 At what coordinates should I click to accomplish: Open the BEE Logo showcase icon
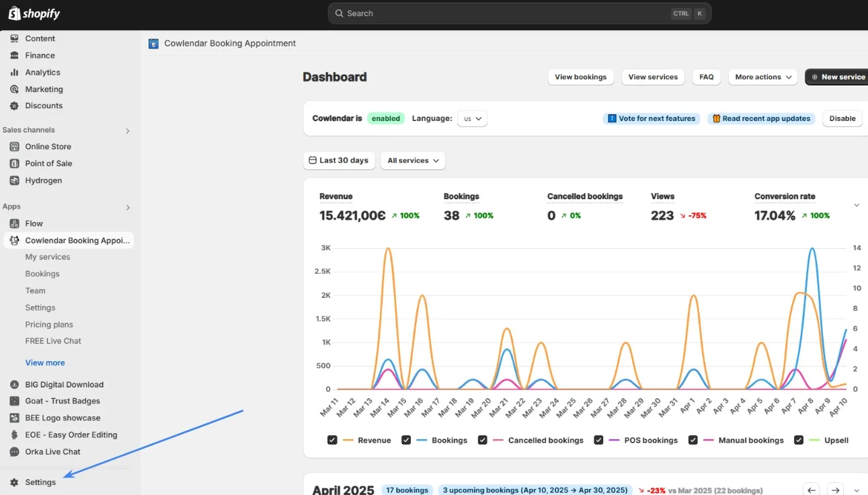[14, 418]
